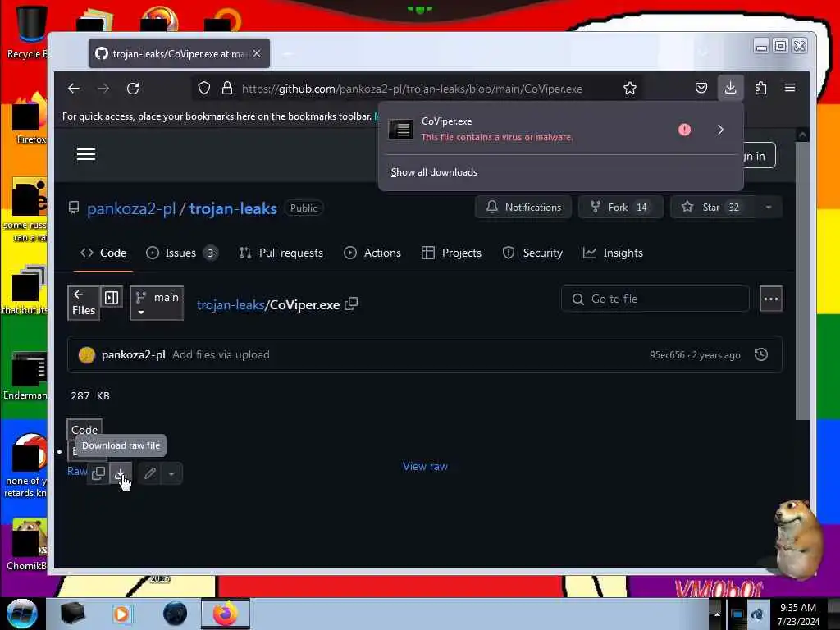Screen dimensions: 840x630
Task: Open pankoza2-pl commit author link
Action: 134,354
